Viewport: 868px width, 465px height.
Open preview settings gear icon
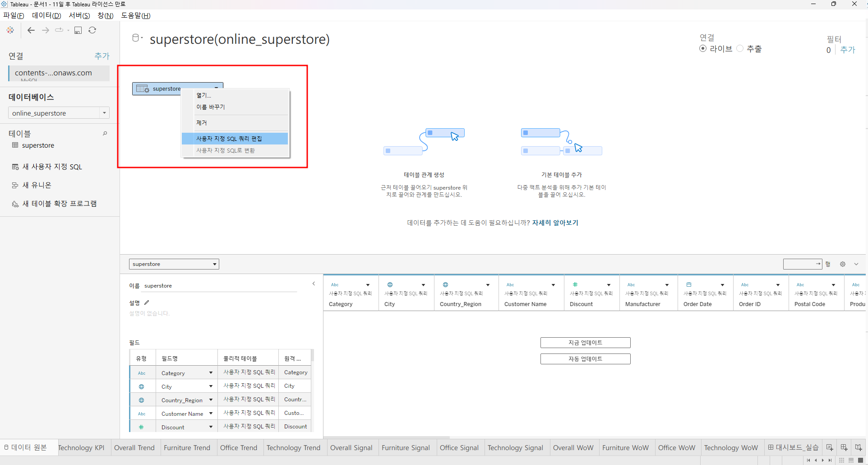[x=842, y=264]
